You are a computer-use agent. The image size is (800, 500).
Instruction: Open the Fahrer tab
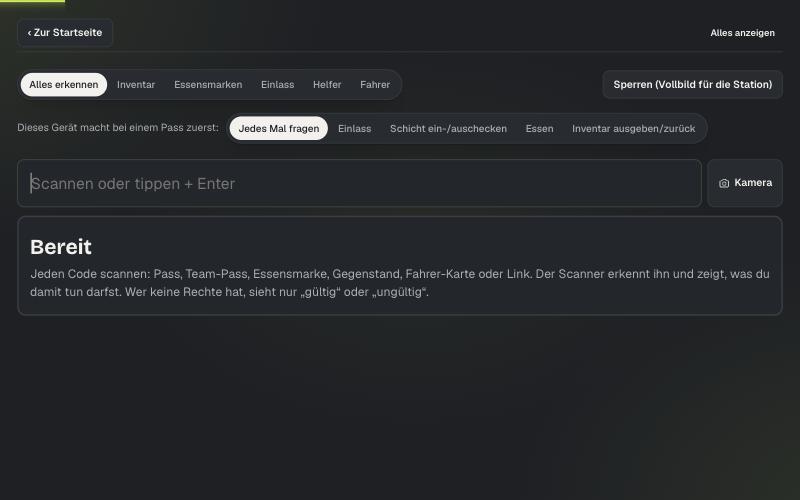click(x=375, y=85)
